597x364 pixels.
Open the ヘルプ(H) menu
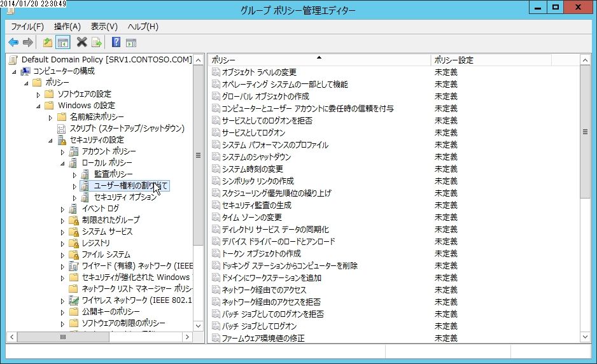[143, 26]
